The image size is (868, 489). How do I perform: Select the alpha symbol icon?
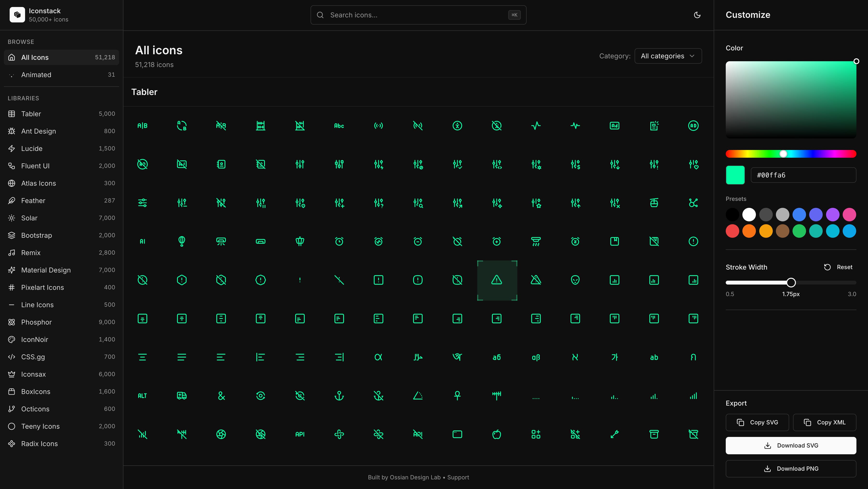click(x=378, y=357)
